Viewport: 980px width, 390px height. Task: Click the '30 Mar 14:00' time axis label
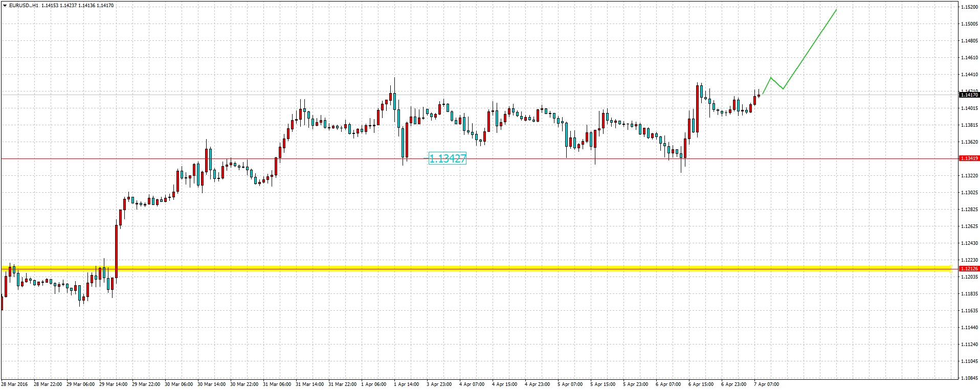211,384
